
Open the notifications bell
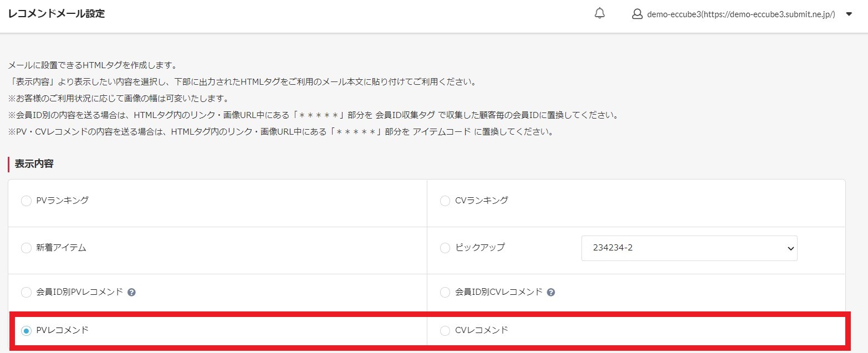[x=599, y=14]
